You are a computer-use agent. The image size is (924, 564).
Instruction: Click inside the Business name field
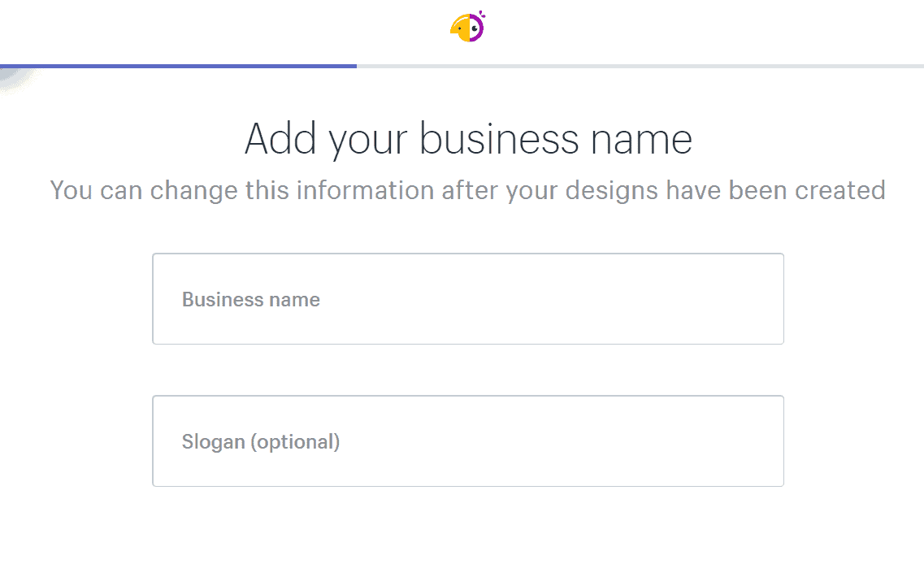click(x=467, y=298)
